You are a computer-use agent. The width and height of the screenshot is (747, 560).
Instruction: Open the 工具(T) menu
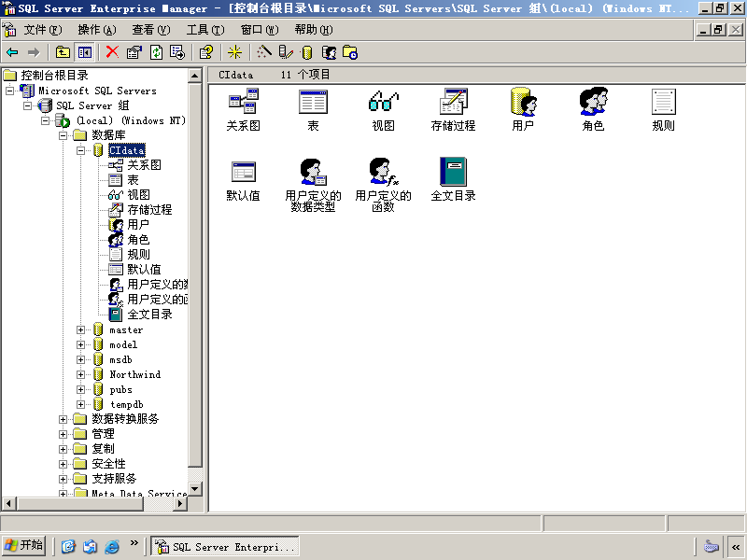tap(205, 30)
